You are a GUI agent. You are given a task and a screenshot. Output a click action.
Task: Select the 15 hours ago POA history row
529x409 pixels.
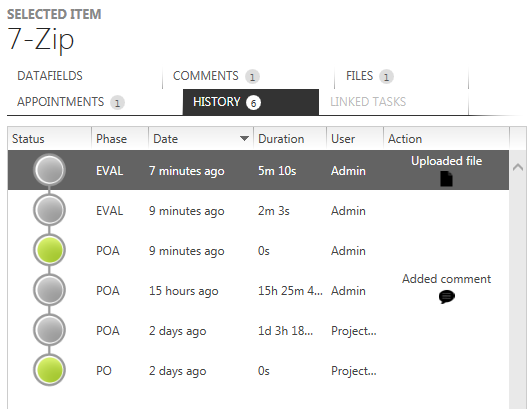pyautogui.click(x=258, y=291)
